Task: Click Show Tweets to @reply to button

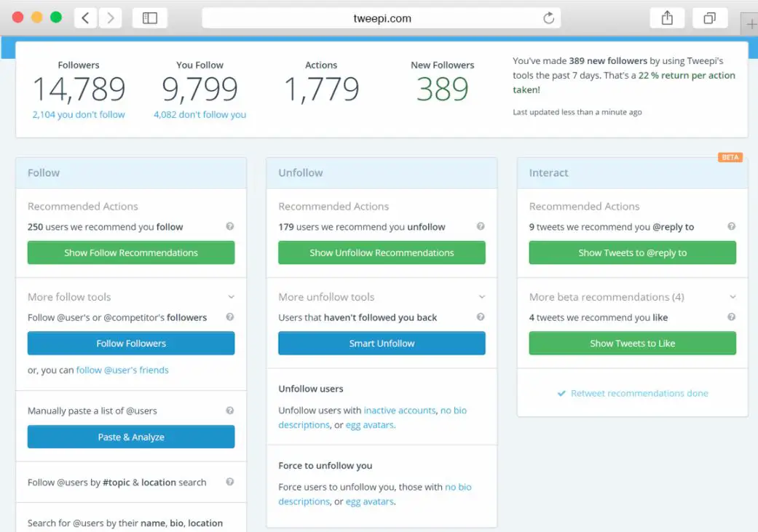Action: tap(632, 253)
